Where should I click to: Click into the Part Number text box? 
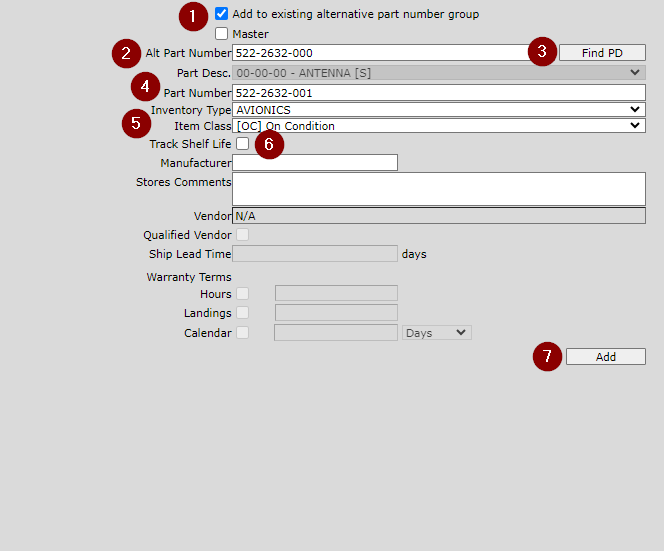[438, 93]
